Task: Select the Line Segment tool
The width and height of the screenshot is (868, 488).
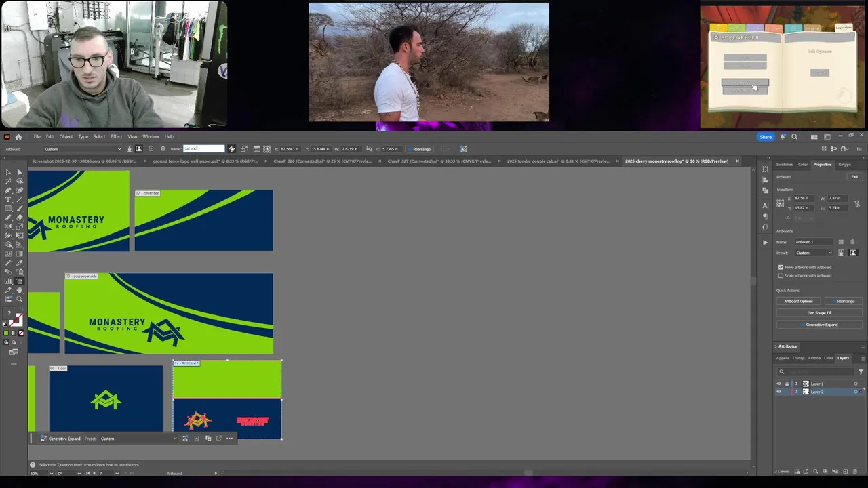Action: (x=20, y=199)
